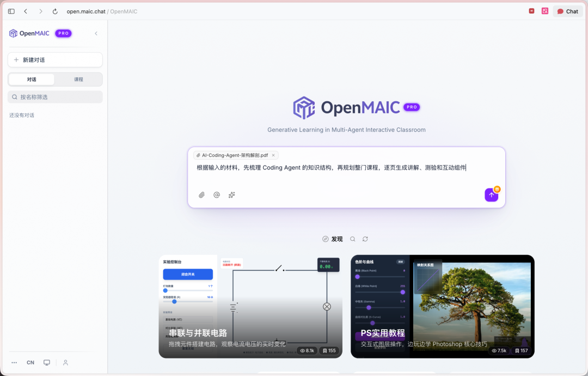
Task: Insert a mention with the @ icon
Action: tap(217, 195)
